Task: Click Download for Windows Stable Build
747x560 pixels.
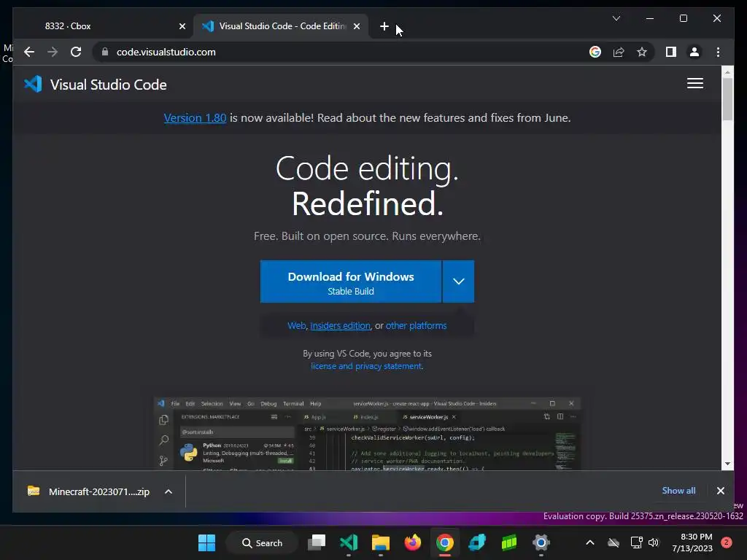Action: 351,281
